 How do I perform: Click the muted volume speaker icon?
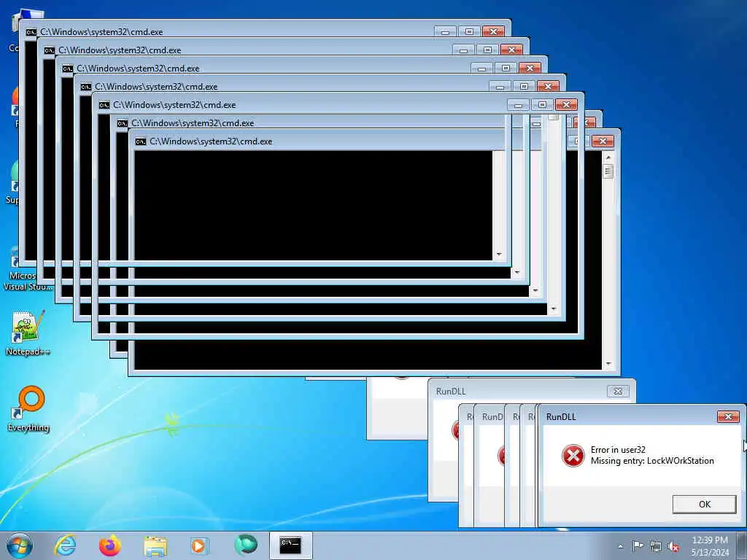673,547
